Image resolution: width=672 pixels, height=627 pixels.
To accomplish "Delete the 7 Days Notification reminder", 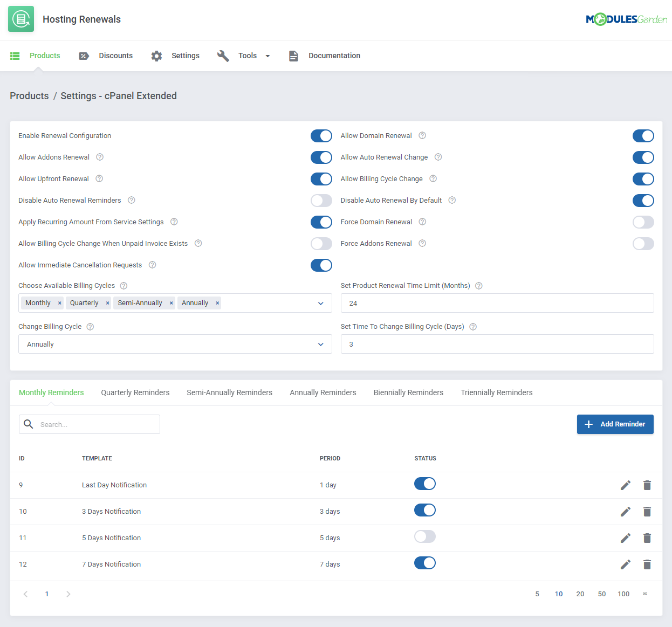I will coord(647,564).
